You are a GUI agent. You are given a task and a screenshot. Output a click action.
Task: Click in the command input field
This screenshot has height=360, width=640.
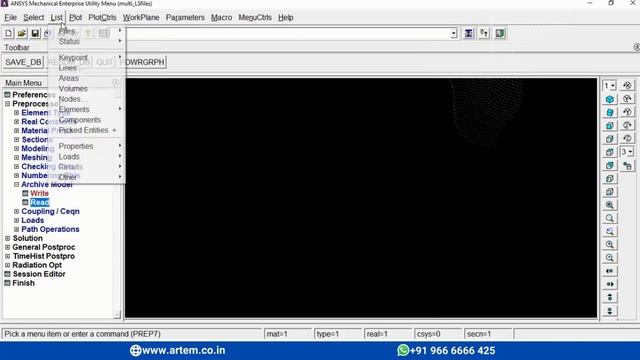pyautogui.click(x=288, y=34)
